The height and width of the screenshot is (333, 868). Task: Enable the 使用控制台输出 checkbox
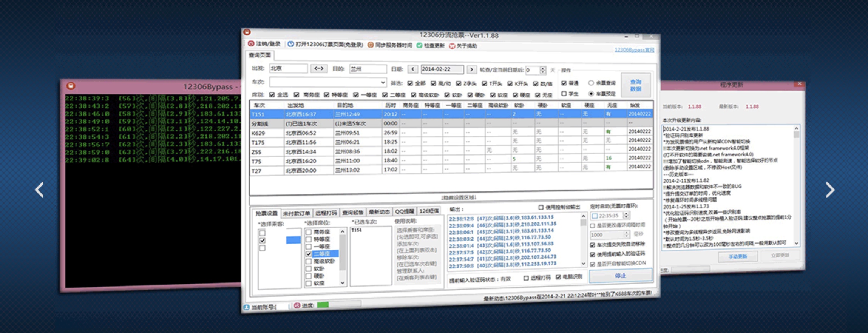(x=541, y=207)
